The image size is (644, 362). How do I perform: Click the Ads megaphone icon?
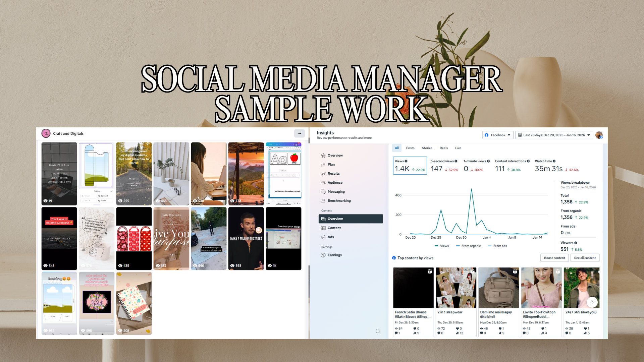pyautogui.click(x=323, y=237)
